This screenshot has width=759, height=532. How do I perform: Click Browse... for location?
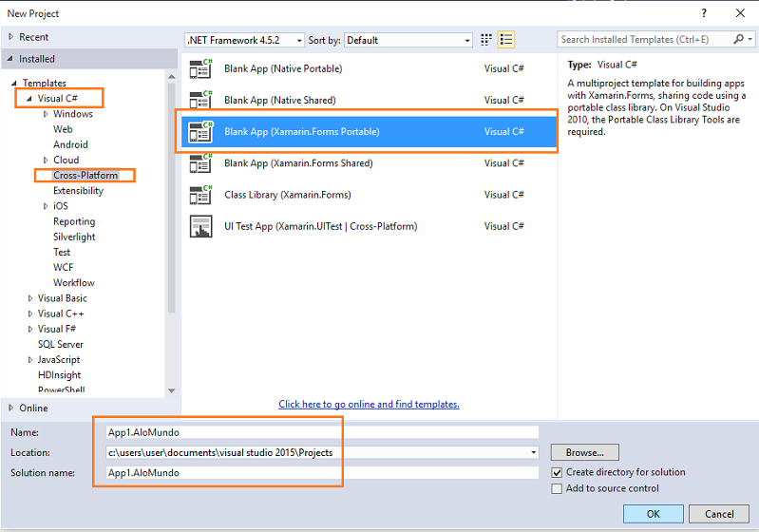click(x=585, y=452)
